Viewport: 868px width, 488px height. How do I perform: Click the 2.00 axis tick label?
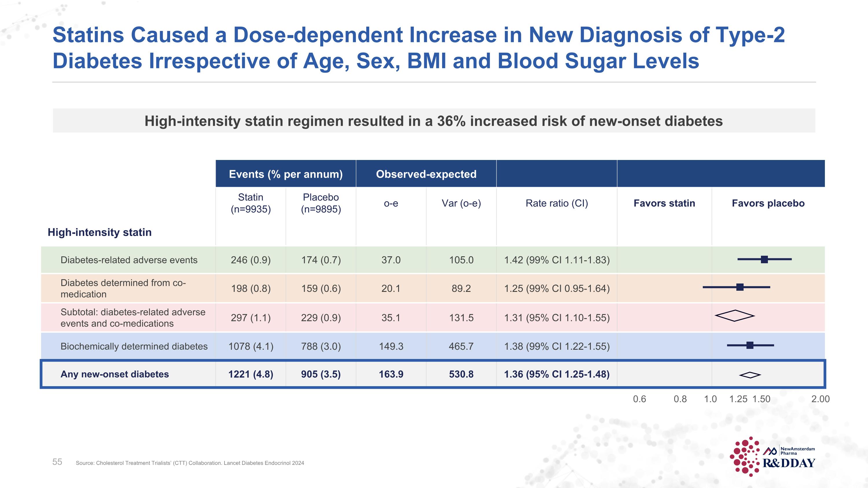click(x=820, y=399)
